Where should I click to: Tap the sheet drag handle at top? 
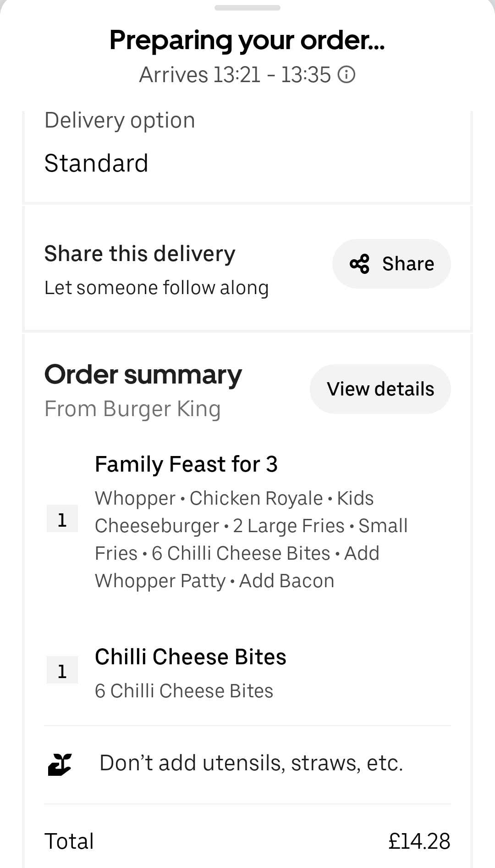click(247, 7)
